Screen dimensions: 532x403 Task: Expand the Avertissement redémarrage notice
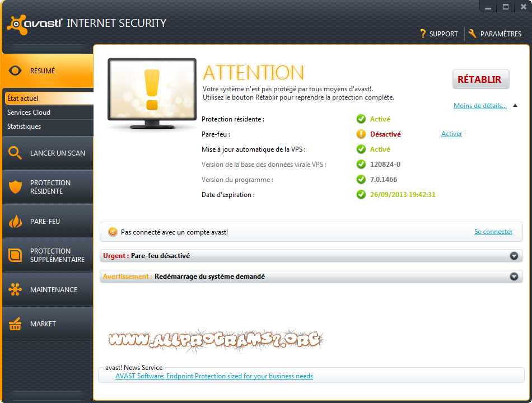click(514, 276)
